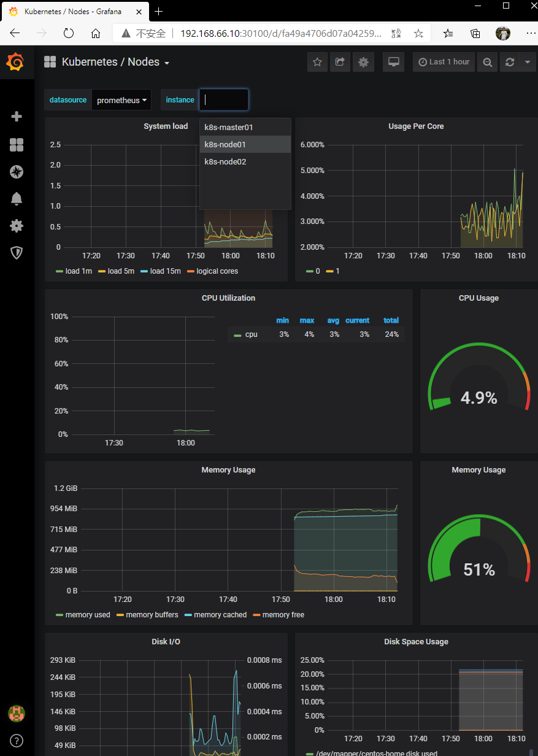
Task: Mark dashboard as favorite with star icon
Action: coord(317,62)
